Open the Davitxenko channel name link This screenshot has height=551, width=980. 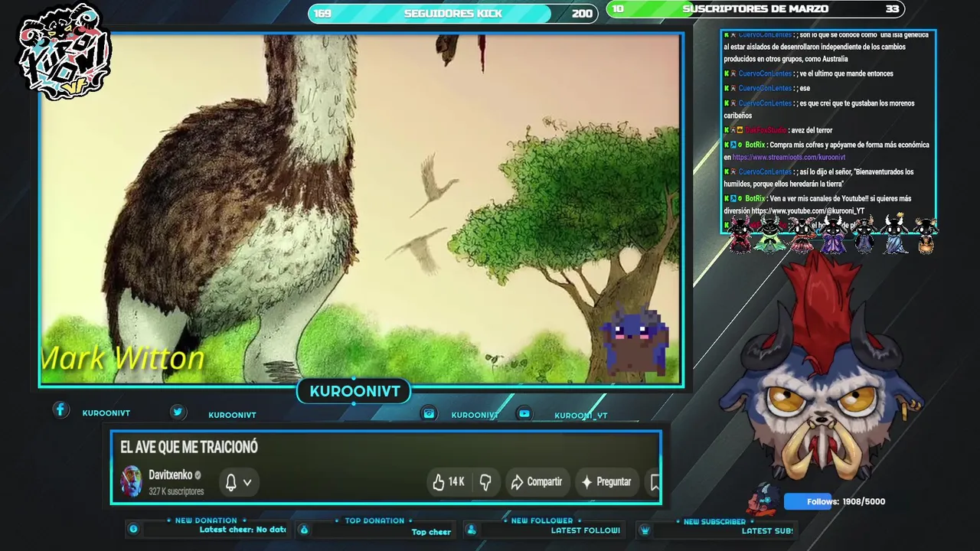point(170,475)
